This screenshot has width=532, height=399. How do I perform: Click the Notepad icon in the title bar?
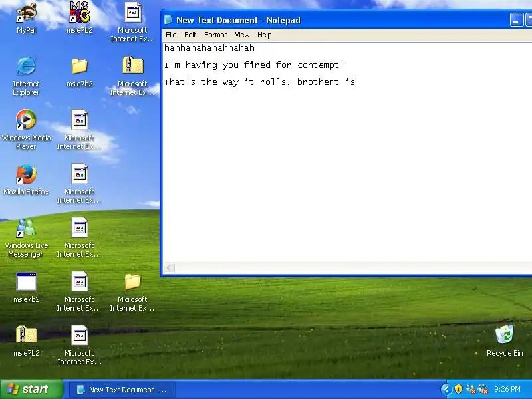tap(168, 20)
